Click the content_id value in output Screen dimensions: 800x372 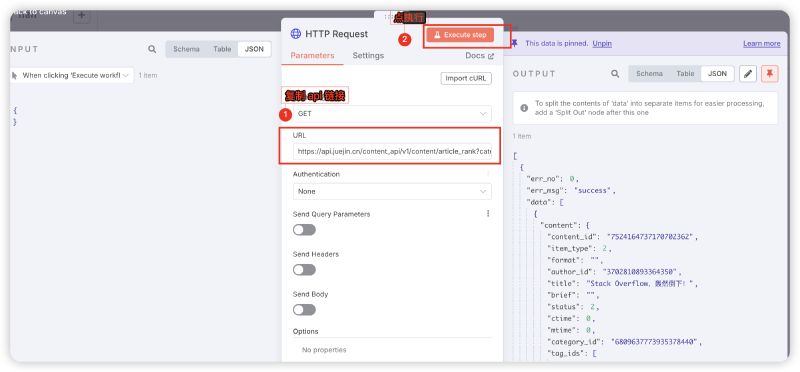point(650,237)
